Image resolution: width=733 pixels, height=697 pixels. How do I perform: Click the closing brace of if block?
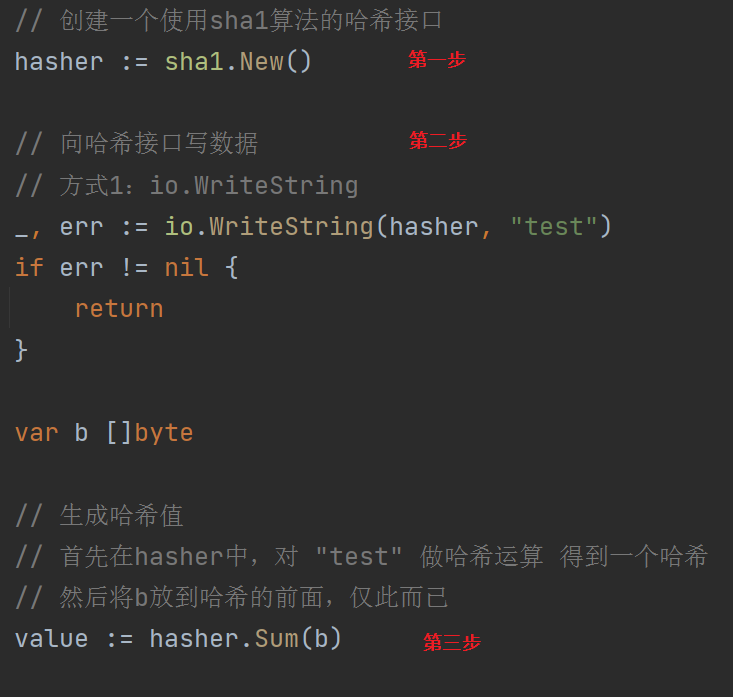pos(21,350)
